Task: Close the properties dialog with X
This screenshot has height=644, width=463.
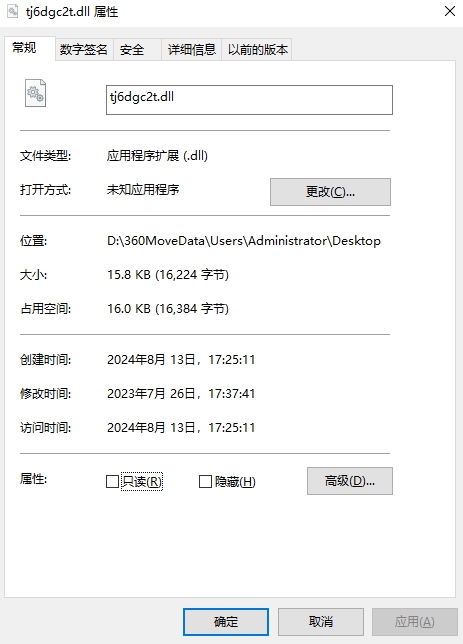Action: [x=450, y=11]
